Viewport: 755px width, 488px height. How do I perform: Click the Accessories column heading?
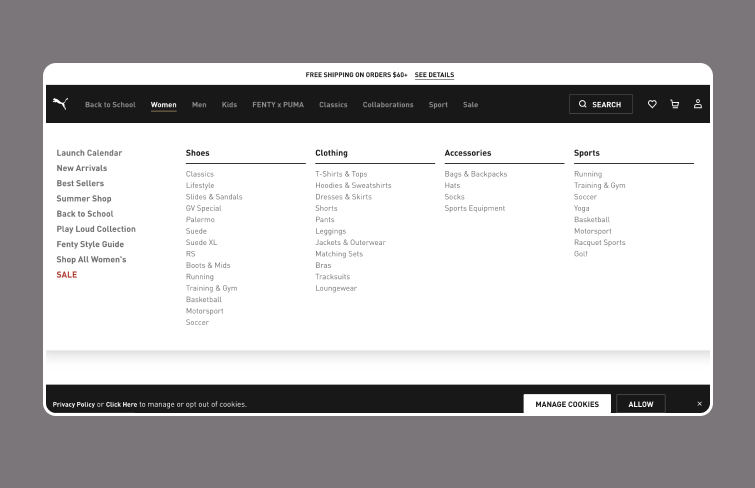click(468, 153)
